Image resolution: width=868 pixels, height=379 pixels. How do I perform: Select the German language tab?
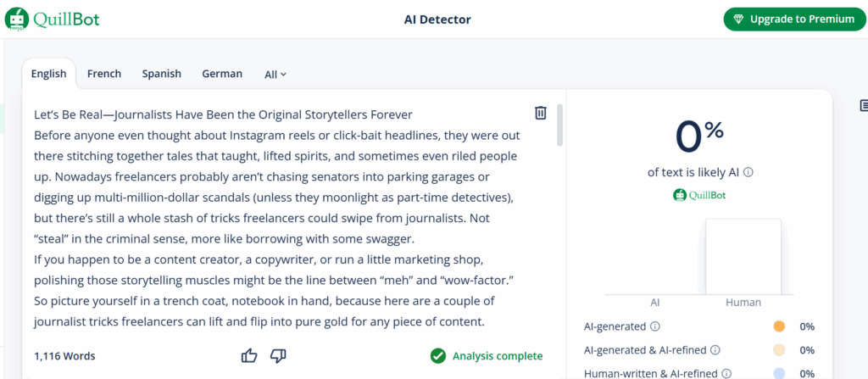coord(222,74)
